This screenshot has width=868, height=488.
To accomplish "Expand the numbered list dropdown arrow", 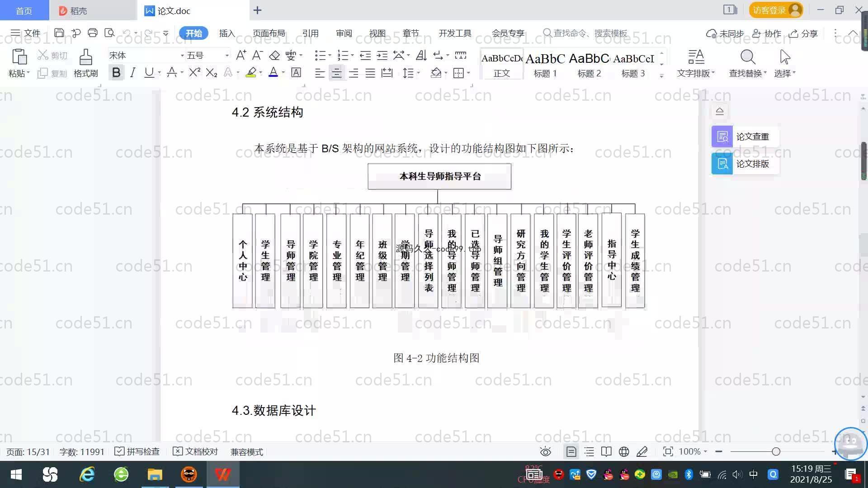I will 352,56.
